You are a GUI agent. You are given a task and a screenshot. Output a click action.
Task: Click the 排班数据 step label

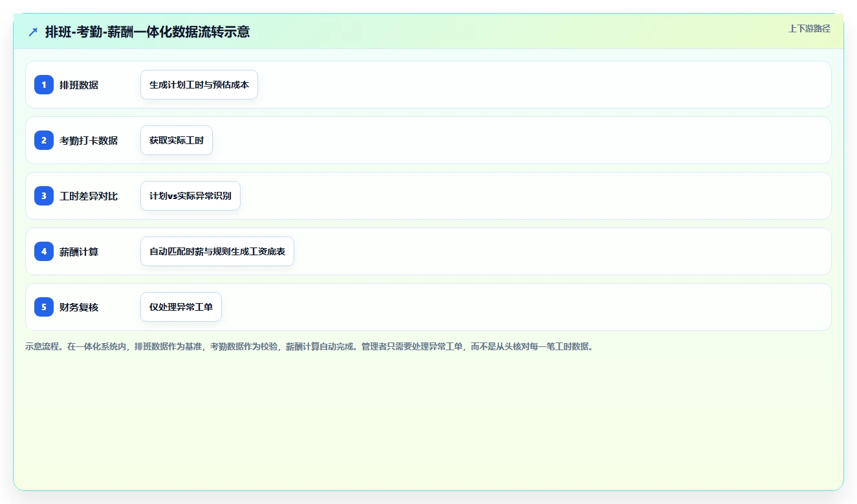[x=79, y=85]
